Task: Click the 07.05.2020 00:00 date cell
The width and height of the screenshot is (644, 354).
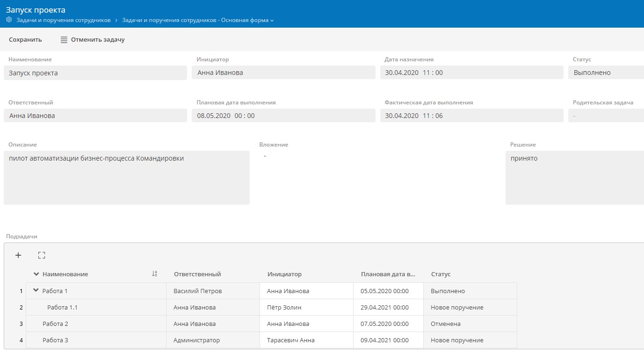Action: pos(388,324)
